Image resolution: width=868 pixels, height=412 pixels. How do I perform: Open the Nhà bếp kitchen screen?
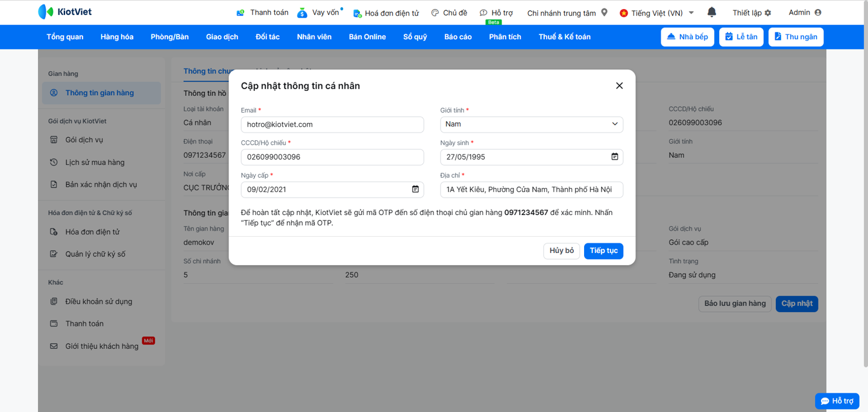tap(687, 37)
